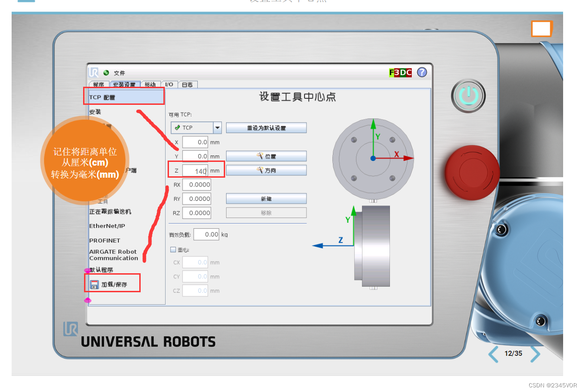The width and height of the screenshot is (584, 392).
Task: Click the Z input field showing 140
Action: click(195, 171)
